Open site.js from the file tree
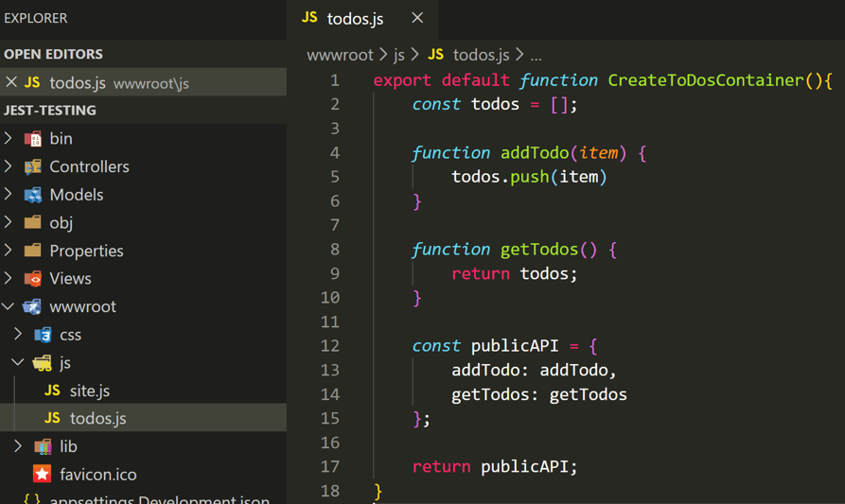The width and height of the screenshot is (845, 504). (x=90, y=391)
